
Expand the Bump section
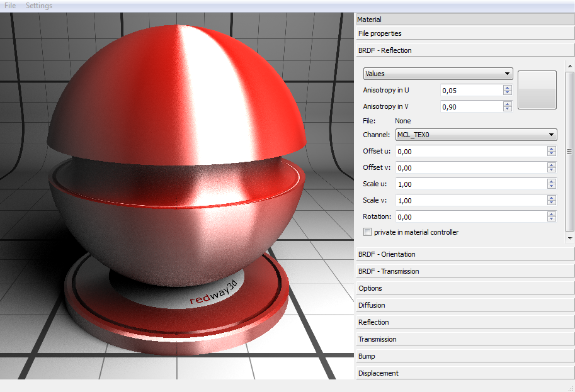pyautogui.click(x=465, y=356)
